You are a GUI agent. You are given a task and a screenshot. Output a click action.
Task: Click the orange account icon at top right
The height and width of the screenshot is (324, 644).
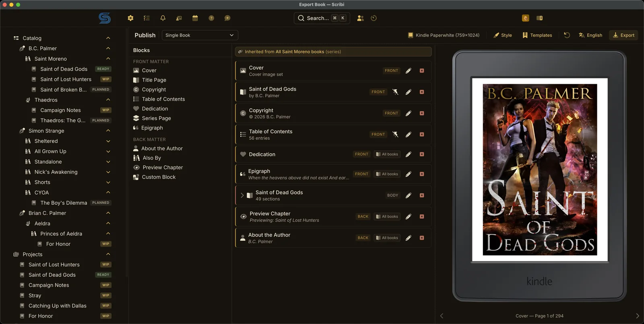pyautogui.click(x=526, y=18)
